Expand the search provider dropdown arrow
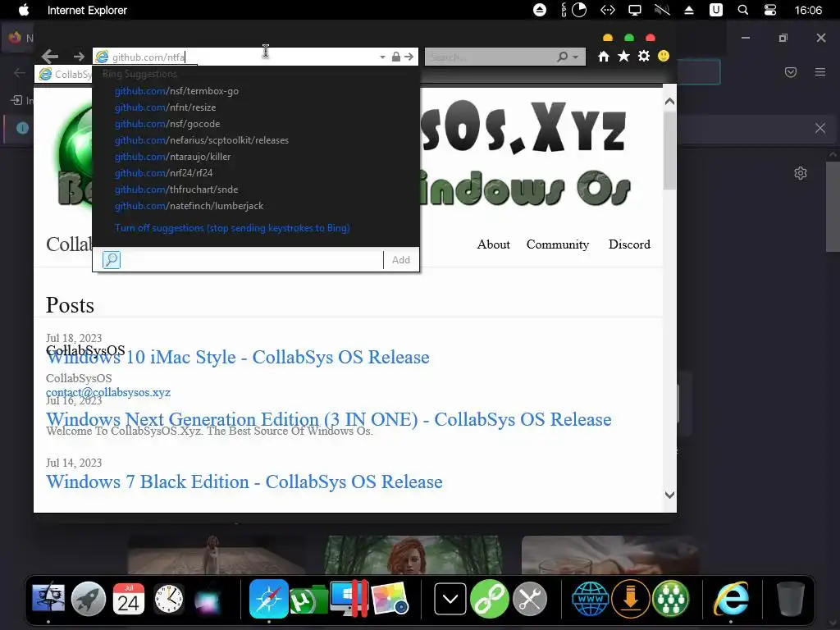 coord(576,57)
